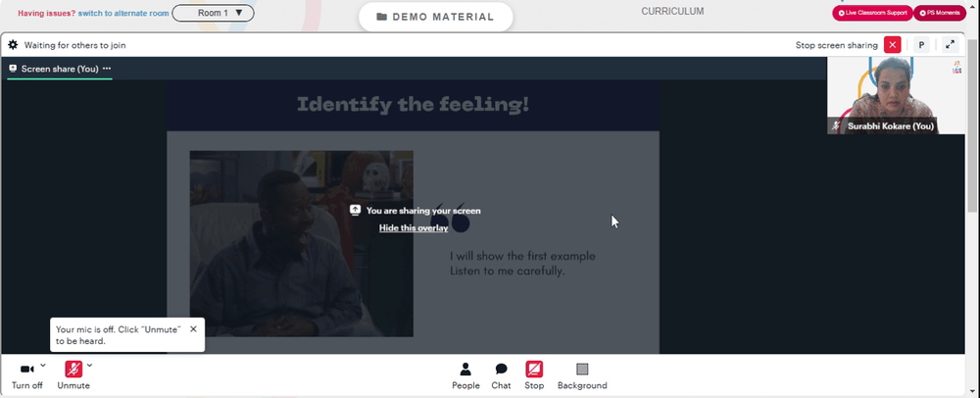
Task: Open the People panel
Action: pyautogui.click(x=466, y=376)
